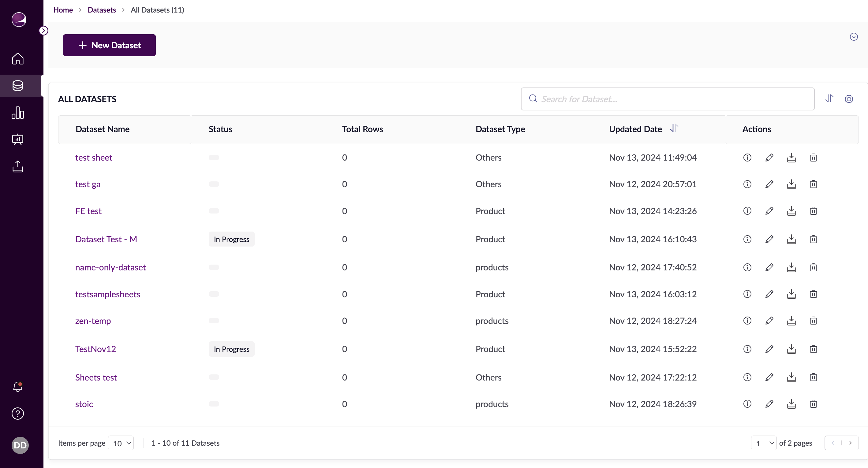Expand the collapsed sidebar arrow
868x468 pixels.
pos(43,31)
